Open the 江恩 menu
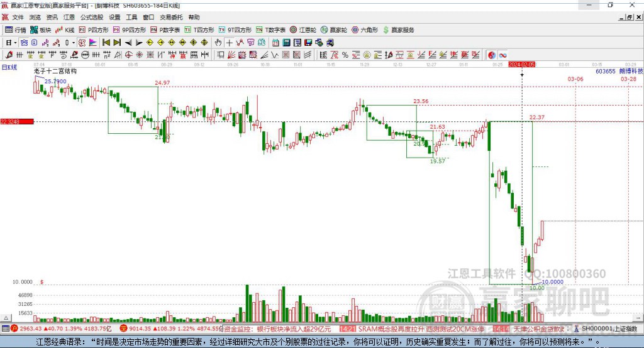This screenshot has width=644, height=348. pos(69,17)
